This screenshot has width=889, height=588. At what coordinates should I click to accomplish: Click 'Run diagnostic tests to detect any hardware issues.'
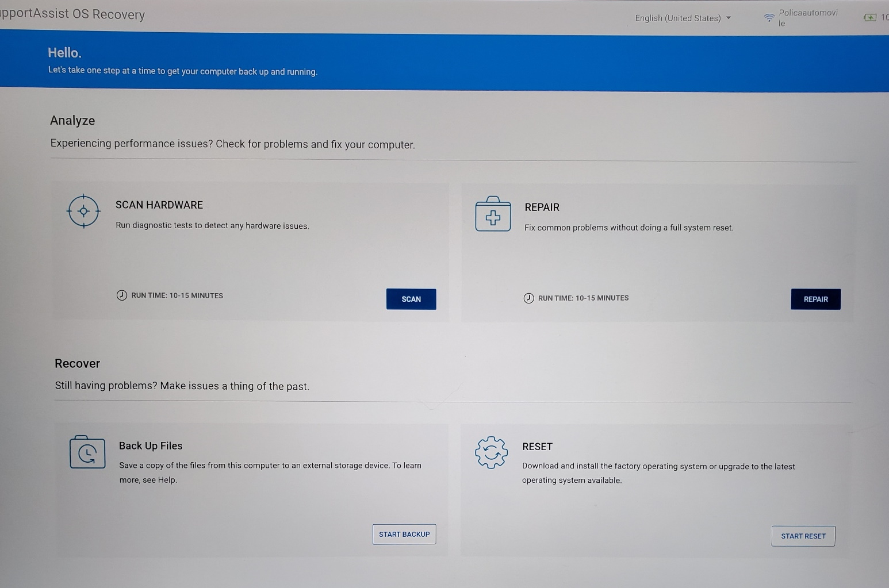click(212, 226)
